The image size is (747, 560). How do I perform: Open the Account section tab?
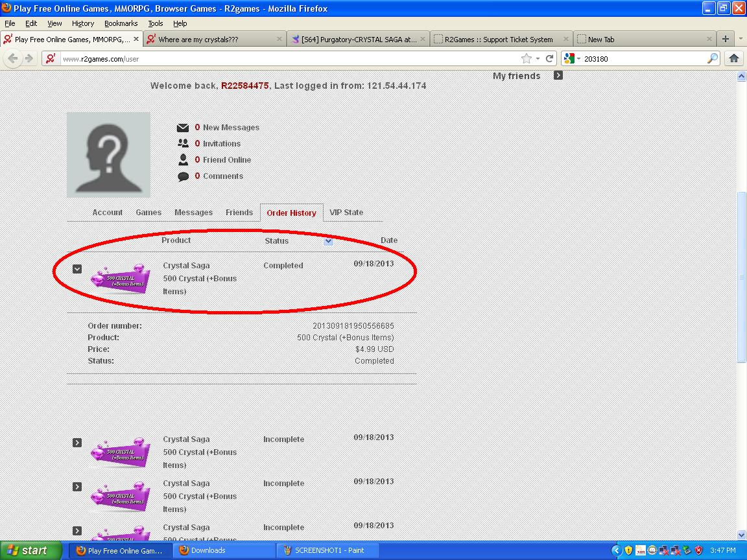(107, 213)
